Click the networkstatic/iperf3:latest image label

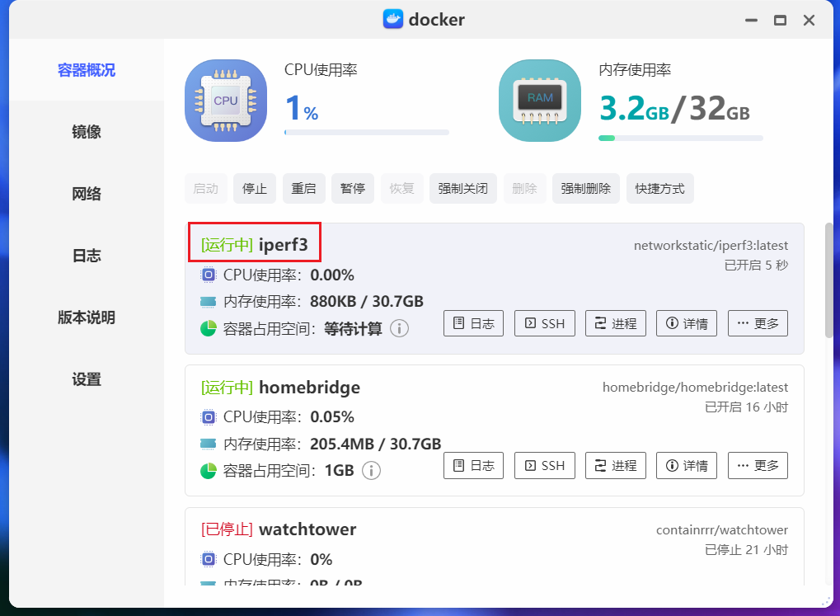[711, 246]
